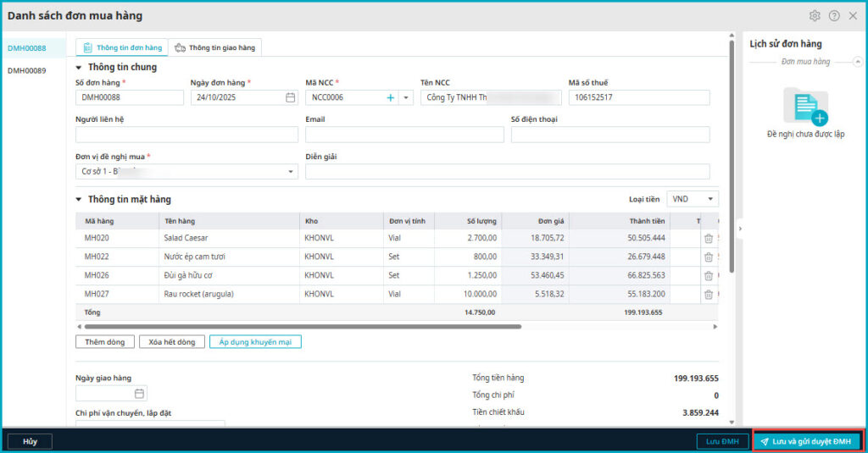This screenshot has width=868, height=453.
Task: Delete the Rau rocket (arugula) row
Action: tap(709, 295)
